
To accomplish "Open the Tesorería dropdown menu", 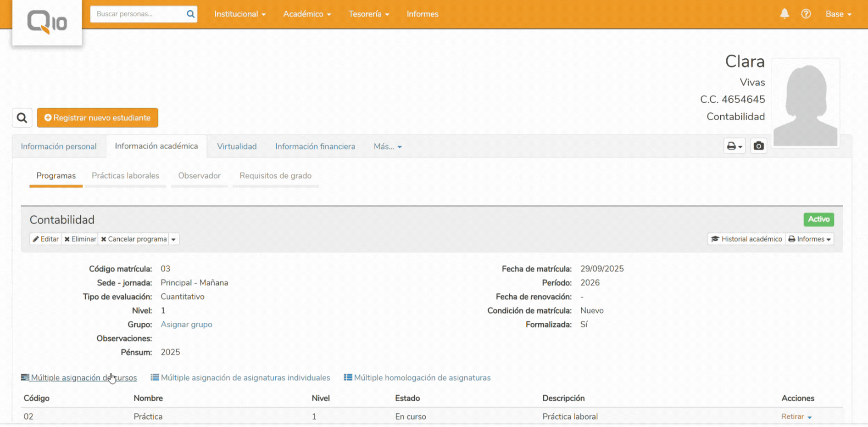I will (368, 14).
